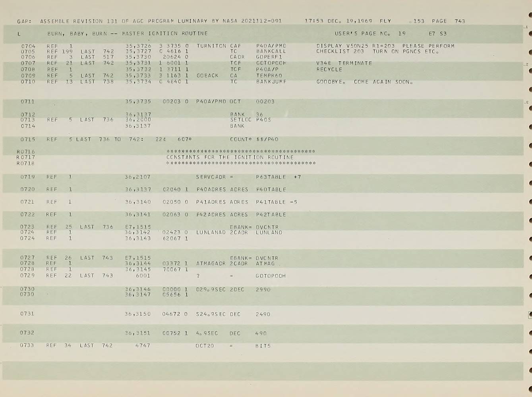Select the '490' decimal value
The width and height of the screenshot is (532, 397).
coord(261,333)
